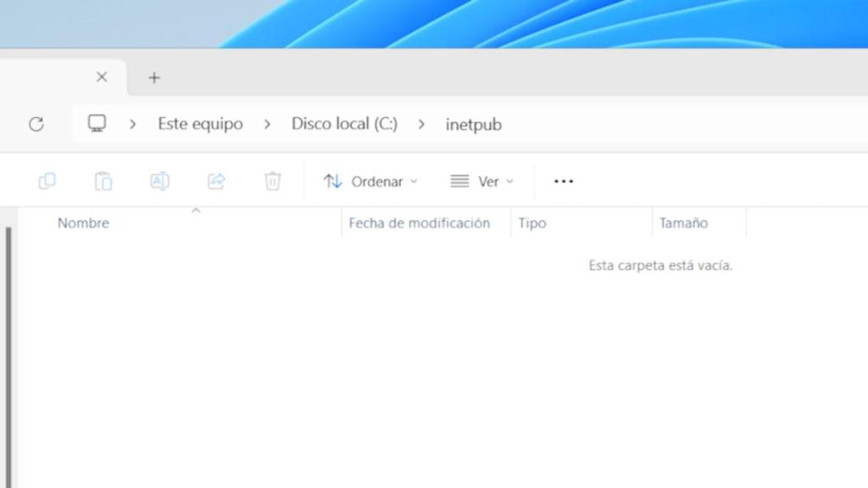868x488 pixels.
Task: Sort files by Fecha de modificación
Action: (x=419, y=223)
